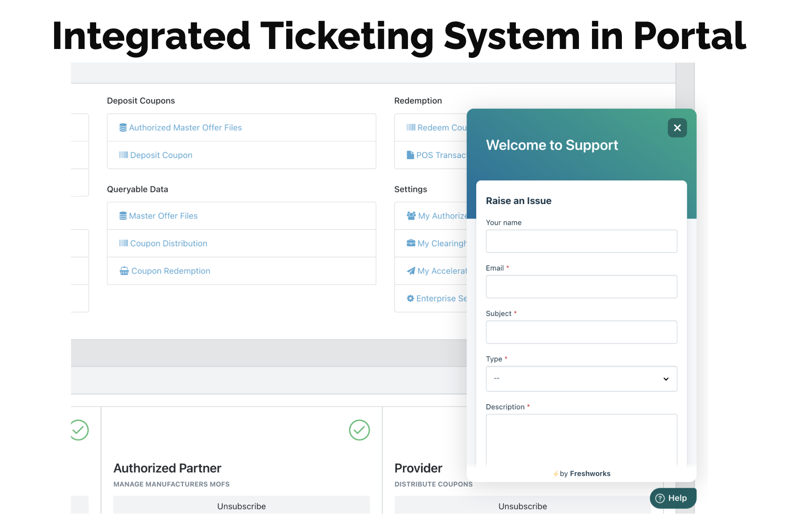Click the green checkmark above Authorized Partner
This screenshot has height=532, width=789.
(359, 430)
